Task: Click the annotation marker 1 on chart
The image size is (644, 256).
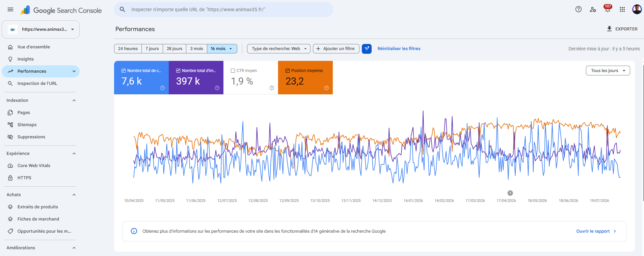Action: pos(510,193)
